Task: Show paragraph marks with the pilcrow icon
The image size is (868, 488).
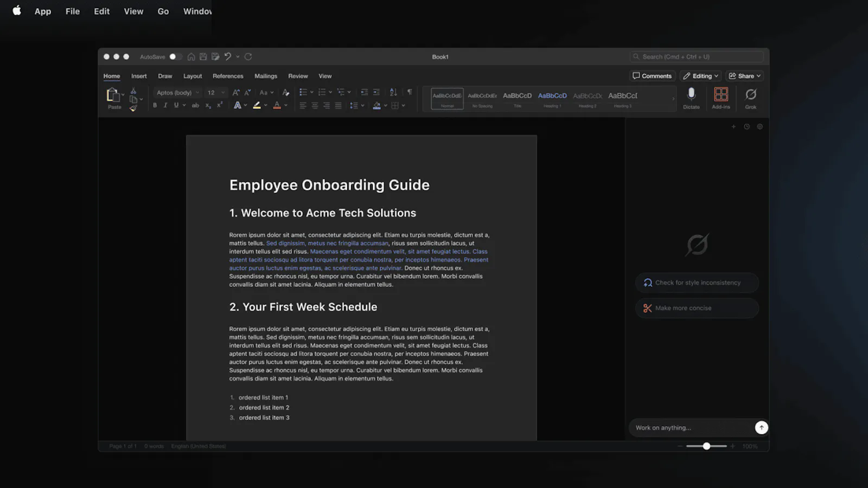Action: [x=410, y=92]
